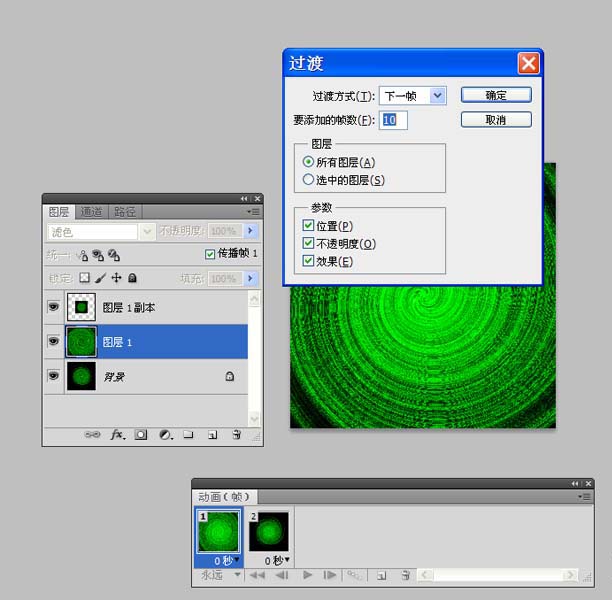Screen dimensions: 612x600
Task: Confirm the dialog with 确定
Action: 496,95
